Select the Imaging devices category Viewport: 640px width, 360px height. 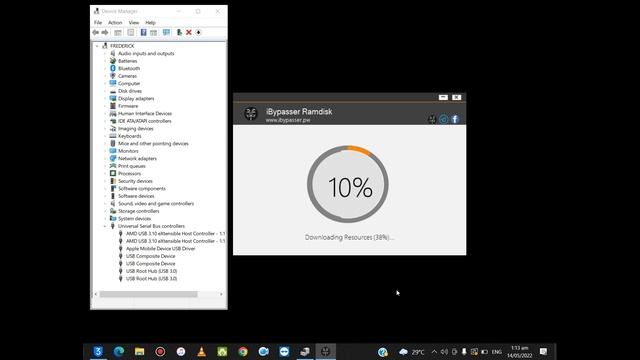pos(136,129)
